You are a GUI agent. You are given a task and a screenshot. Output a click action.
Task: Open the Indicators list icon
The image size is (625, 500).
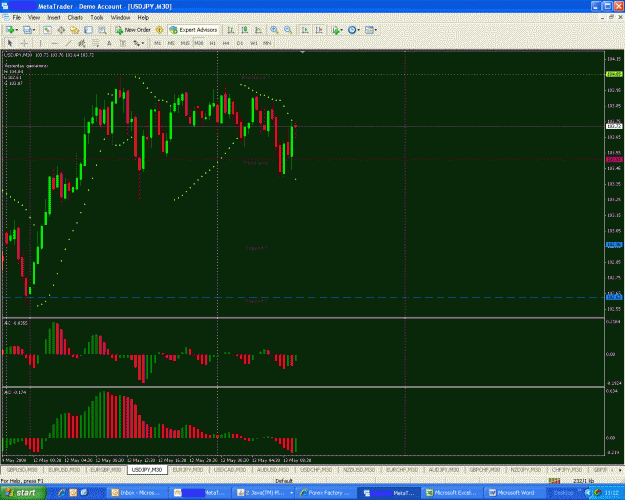[x=335, y=30]
